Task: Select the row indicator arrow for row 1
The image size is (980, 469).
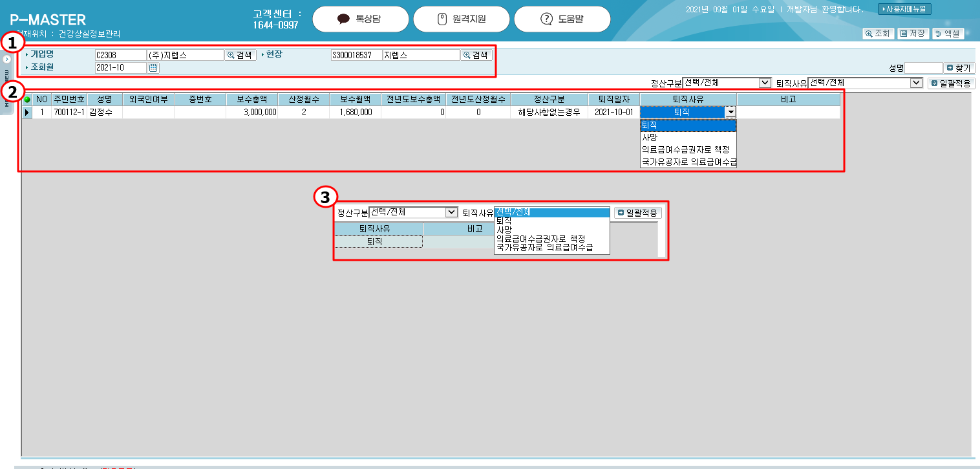Action: pos(27,112)
